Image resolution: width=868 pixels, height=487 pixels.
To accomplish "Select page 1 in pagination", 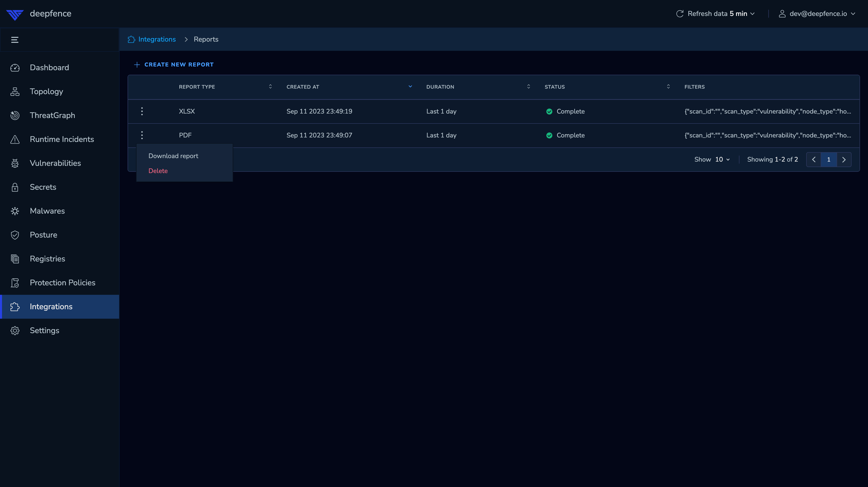I will [x=829, y=160].
